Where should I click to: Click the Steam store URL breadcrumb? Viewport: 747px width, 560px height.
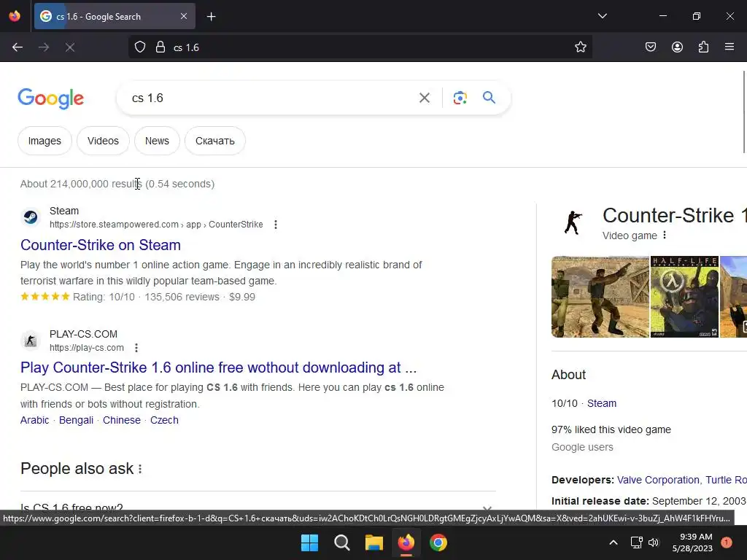pos(156,225)
